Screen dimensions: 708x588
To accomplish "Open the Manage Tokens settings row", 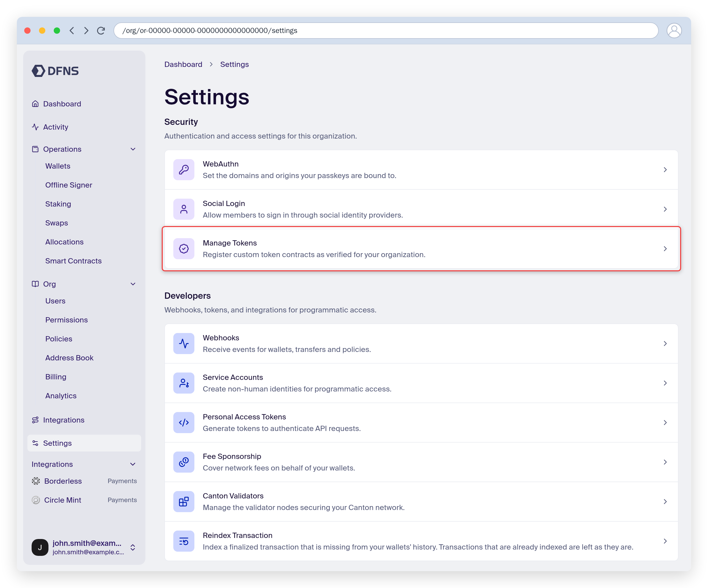I will 421,248.
